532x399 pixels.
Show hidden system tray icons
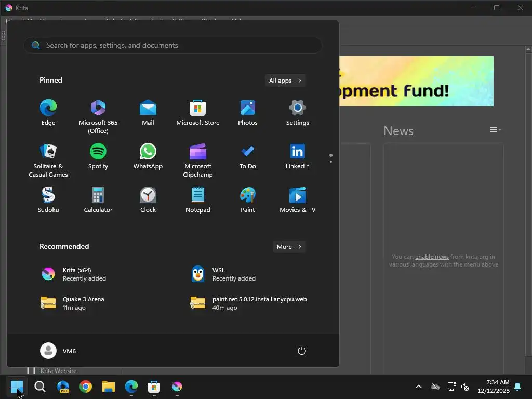(x=419, y=387)
